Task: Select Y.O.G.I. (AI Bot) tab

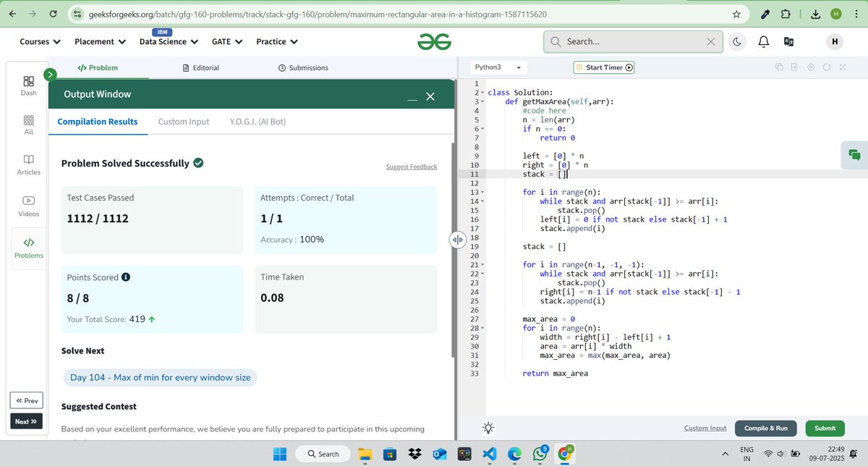Action: click(x=258, y=122)
